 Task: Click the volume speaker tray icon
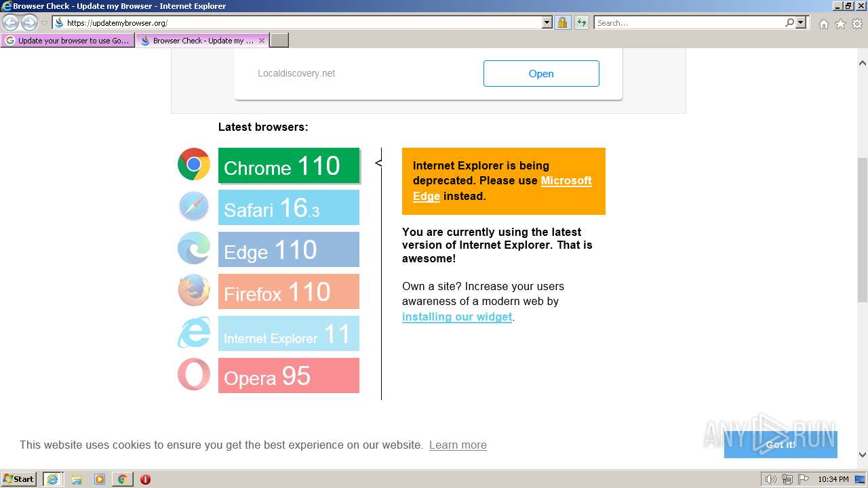[770, 479]
